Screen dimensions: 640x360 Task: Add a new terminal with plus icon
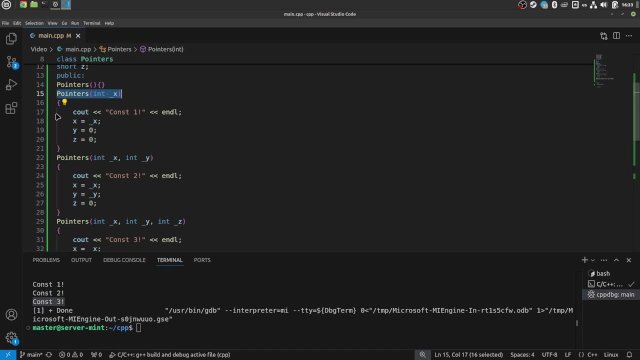pos(584,260)
